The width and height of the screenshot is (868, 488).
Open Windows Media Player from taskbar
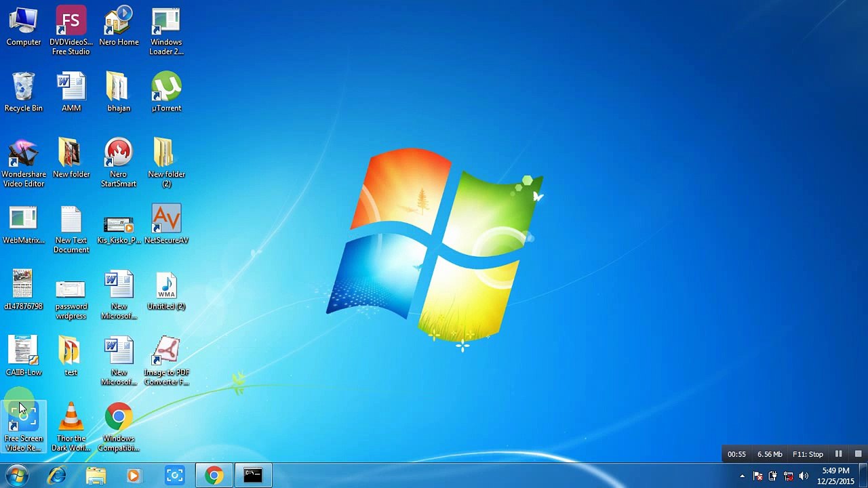click(x=134, y=476)
